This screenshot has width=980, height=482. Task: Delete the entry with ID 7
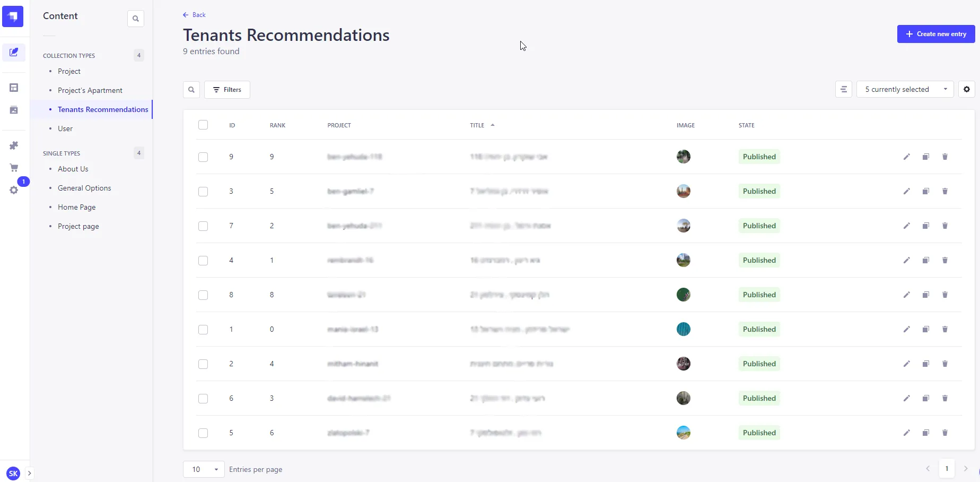point(944,226)
